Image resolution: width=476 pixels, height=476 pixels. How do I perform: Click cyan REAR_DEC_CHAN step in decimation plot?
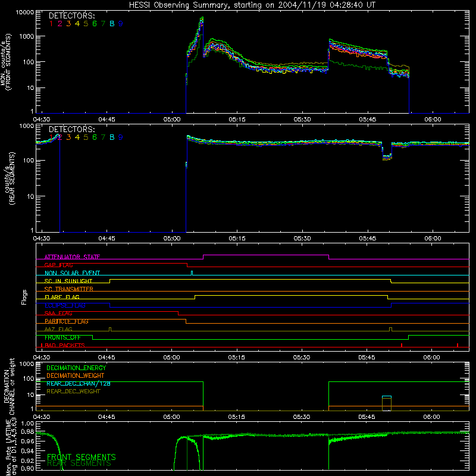tap(387, 397)
